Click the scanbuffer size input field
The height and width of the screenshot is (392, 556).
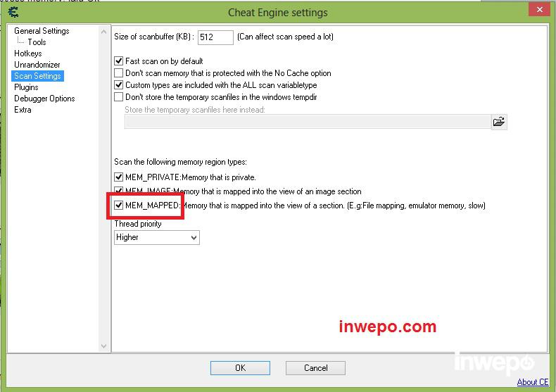215,37
